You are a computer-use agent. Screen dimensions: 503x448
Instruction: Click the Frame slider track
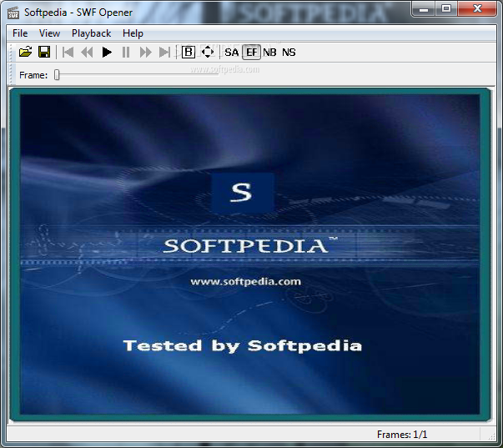(x=138, y=74)
